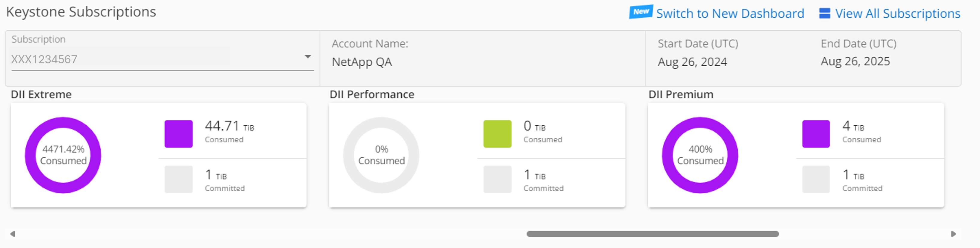
Task: Click purple Consumed swatch in DII Premium
Action: point(816,134)
